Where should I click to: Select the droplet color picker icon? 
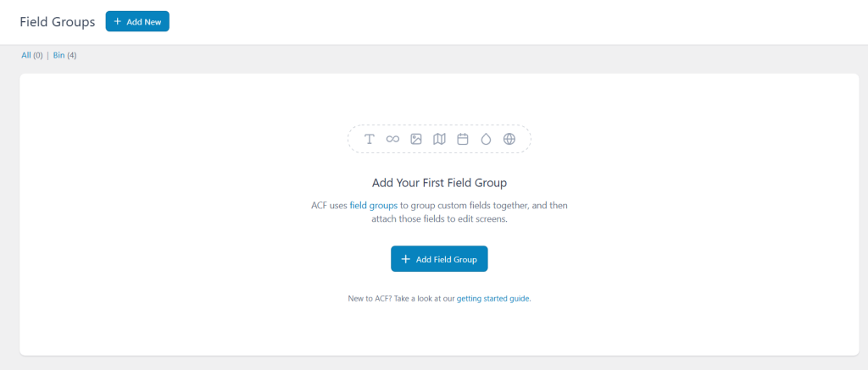tap(486, 140)
